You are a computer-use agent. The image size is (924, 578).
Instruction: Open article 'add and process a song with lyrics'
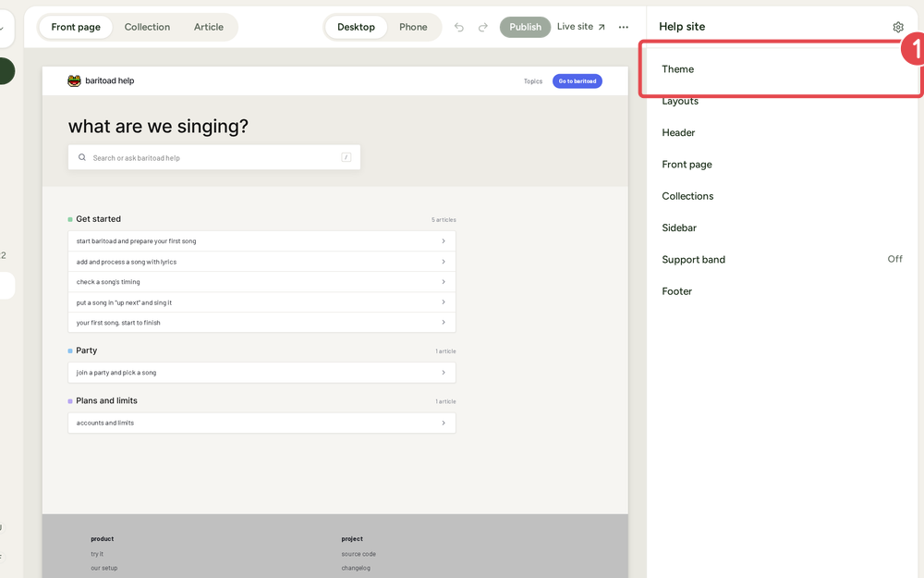pyautogui.click(x=261, y=262)
